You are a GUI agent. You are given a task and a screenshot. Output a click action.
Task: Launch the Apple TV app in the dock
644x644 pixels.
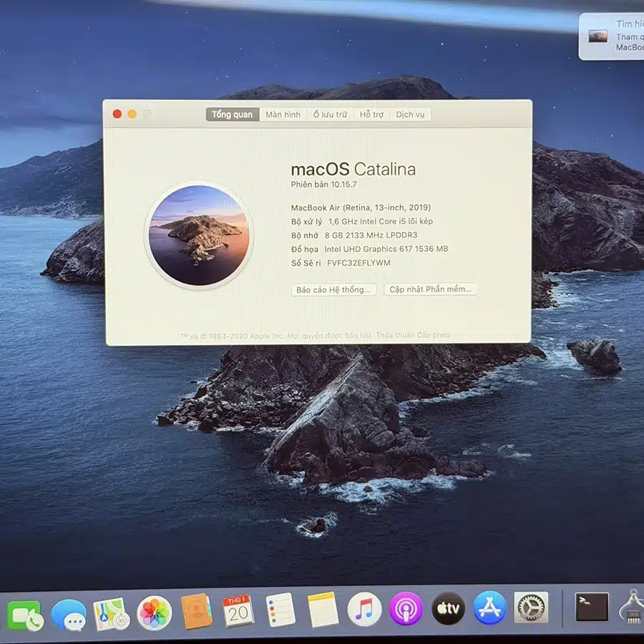448,609
